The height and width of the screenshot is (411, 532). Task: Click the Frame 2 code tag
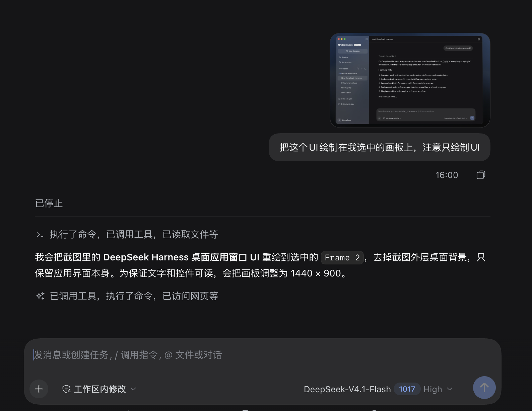pos(342,258)
